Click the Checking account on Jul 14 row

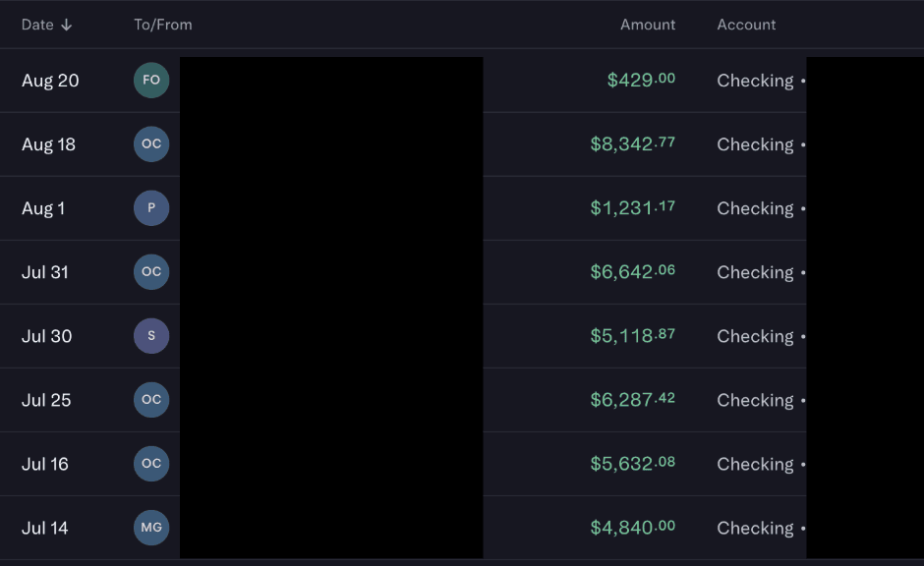click(x=755, y=528)
